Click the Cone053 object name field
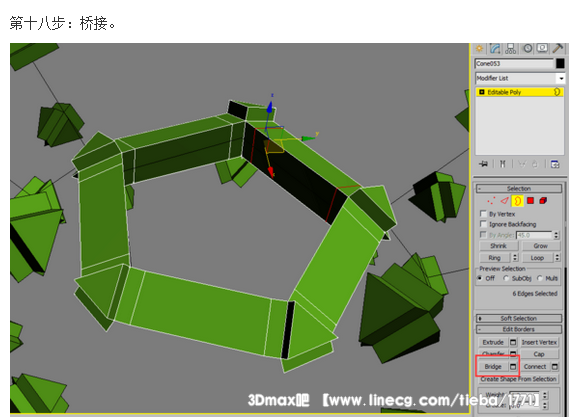 click(514, 64)
